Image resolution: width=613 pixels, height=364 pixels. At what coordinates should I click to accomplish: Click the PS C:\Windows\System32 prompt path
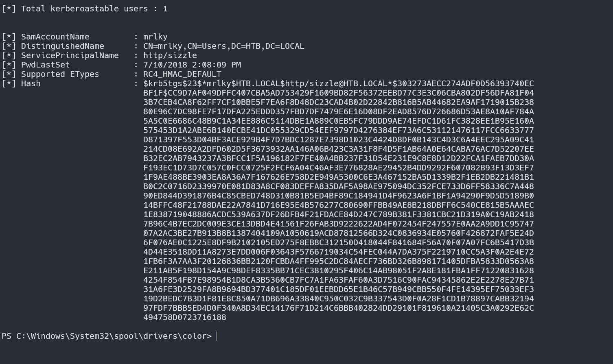pyautogui.click(x=107, y=336)
